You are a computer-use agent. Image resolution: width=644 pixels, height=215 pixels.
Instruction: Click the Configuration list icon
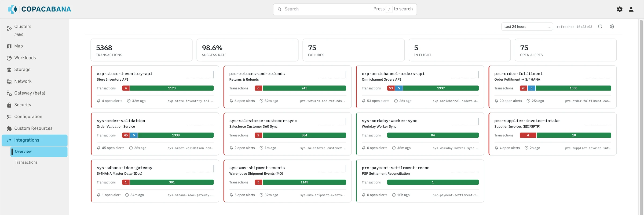click(x=9, y=117)
